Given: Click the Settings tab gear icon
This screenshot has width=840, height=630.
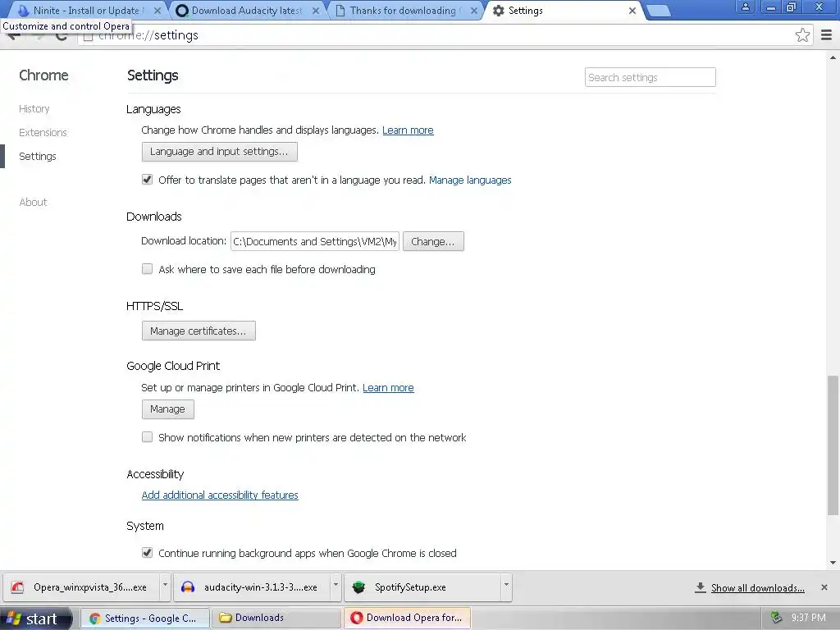Looking at the screenshot, I should [498, 11].
